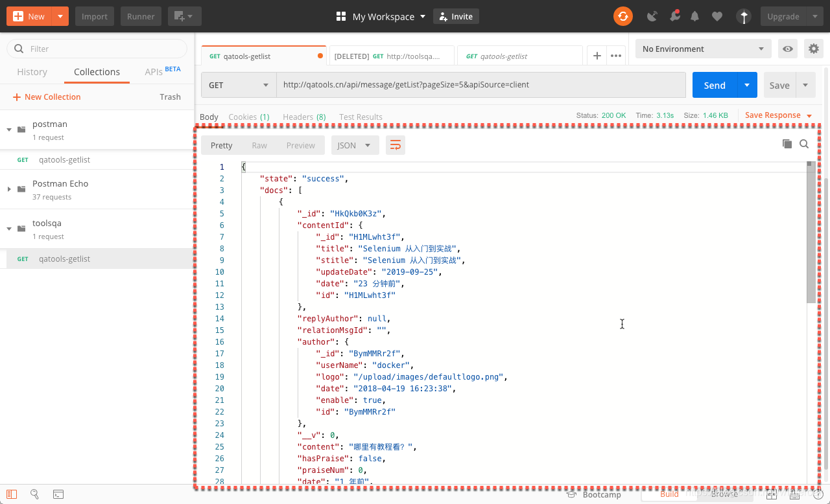The width and height of the screenshot is (830, 504).
Task: Toggle the line wrap icon
Action: click(x=395, y=145)
